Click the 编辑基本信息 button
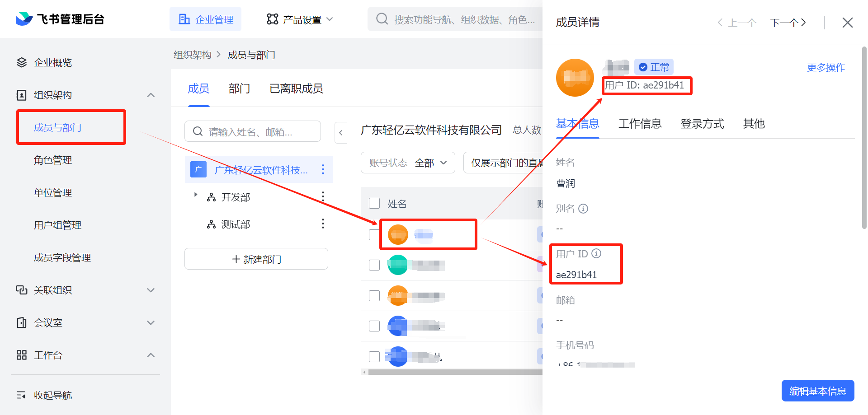Image resolution: width=868 pixels, height=415 pixels. [818, 391]
